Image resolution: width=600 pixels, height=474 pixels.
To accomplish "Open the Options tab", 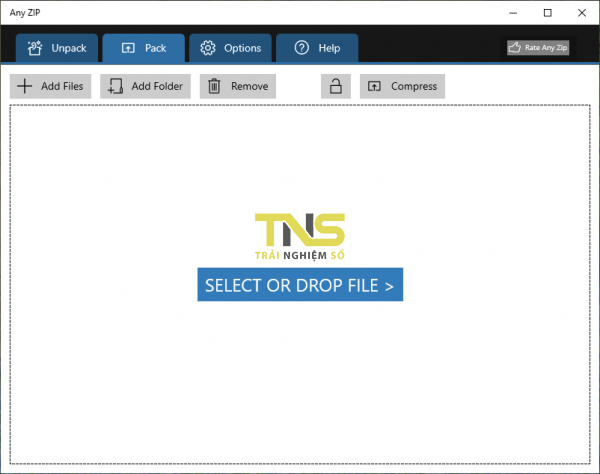I will [230, 48].
